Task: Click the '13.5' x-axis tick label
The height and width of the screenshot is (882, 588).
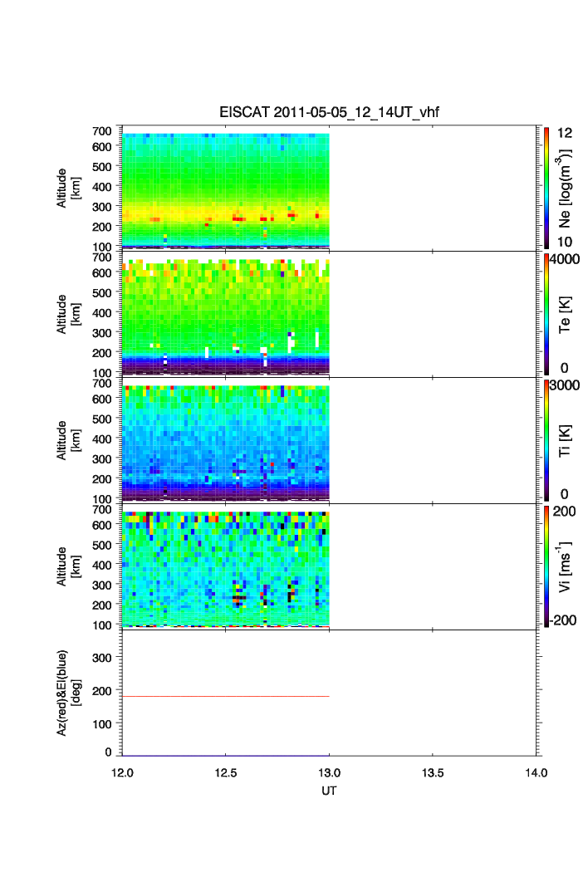Action: click(433, 773)
